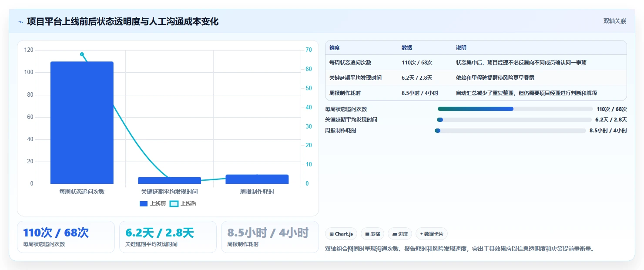This screenshot has width=644, height=270.
Task: Click the 关键延期平均发现时间 bar in chart
Action: coord(169,180)
